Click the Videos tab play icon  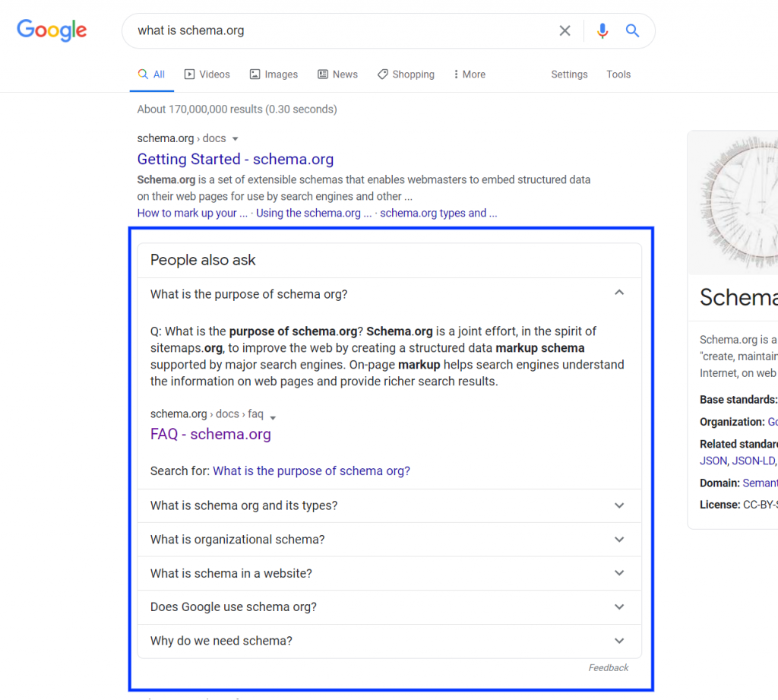(189, 74)
